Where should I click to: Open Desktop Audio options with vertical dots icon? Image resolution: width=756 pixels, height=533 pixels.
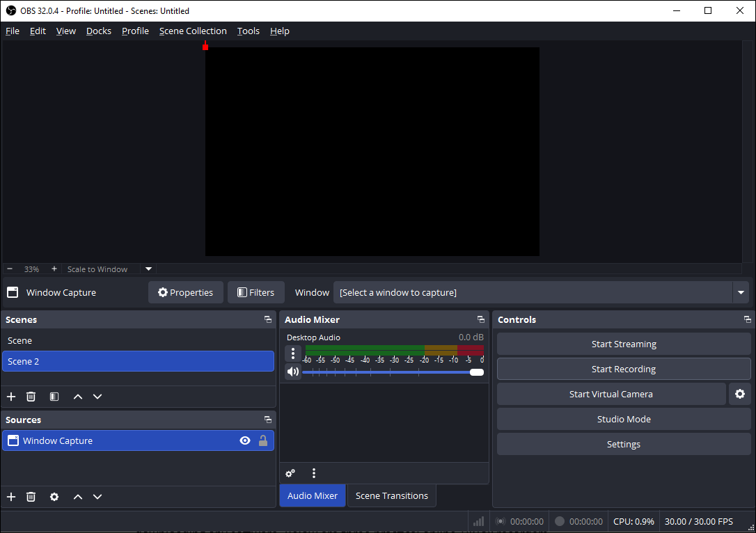point(292,353)
